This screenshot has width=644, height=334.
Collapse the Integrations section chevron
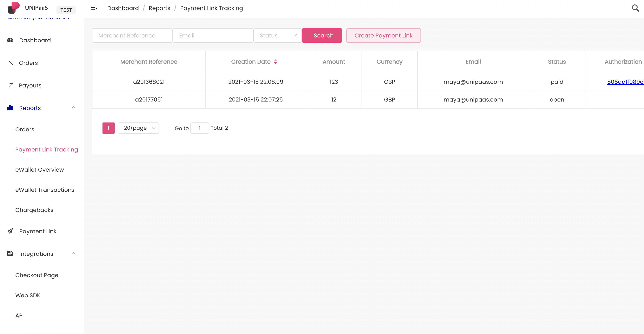coord(73,253)
